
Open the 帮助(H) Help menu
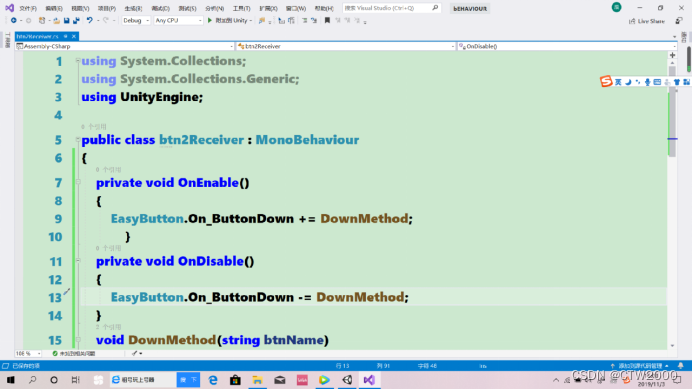pos(324,8)
